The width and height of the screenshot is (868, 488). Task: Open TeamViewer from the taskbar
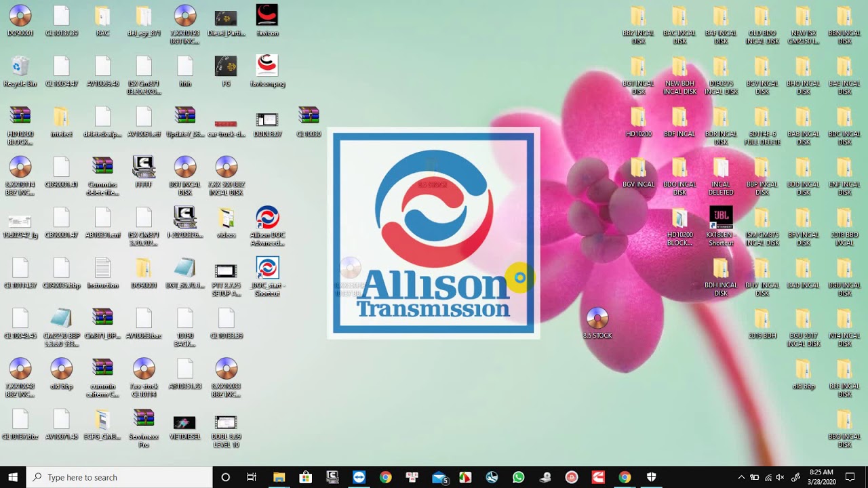click(359, 477)
